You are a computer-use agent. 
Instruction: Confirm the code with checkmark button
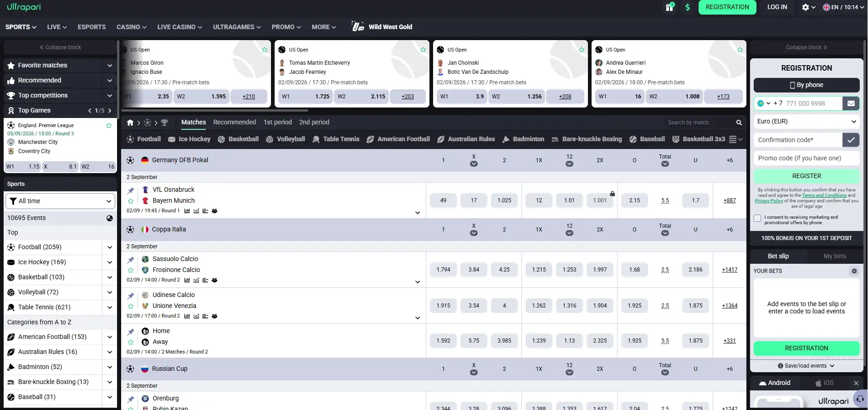[x=851, y=140]
